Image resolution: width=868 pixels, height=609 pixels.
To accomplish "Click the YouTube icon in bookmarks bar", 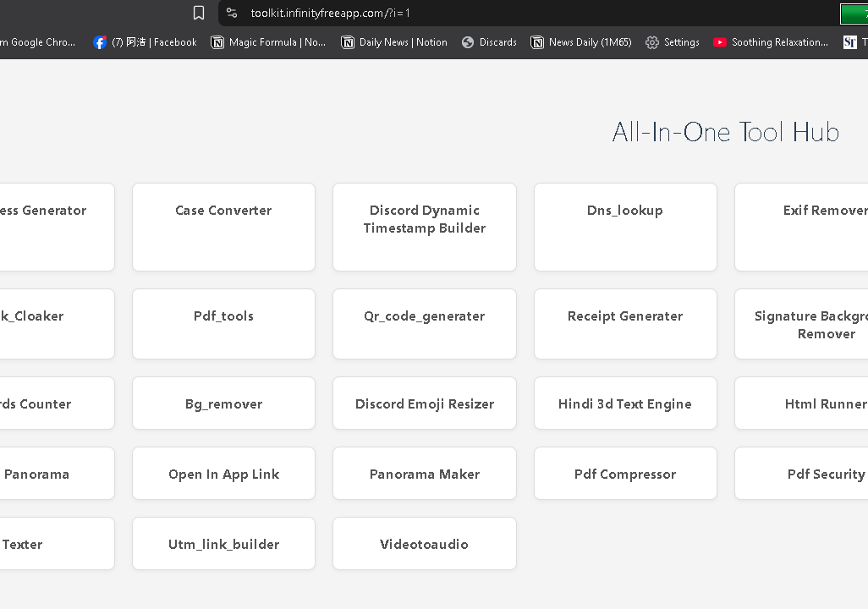I will 720,42.
